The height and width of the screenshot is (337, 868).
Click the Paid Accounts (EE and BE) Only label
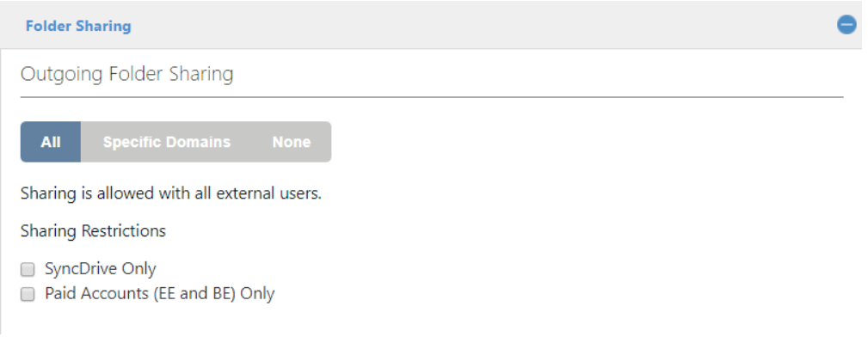click(x=159, y=293)
